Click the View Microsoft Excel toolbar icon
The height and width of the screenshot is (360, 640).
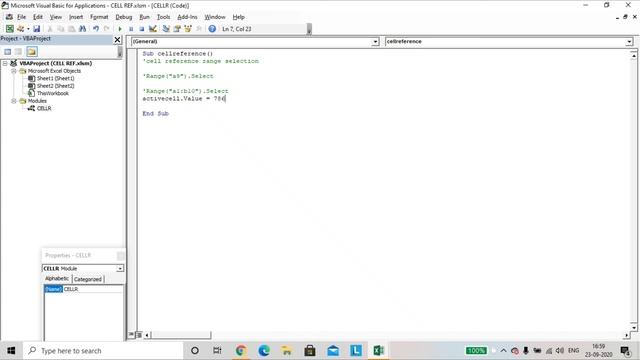pyautogui.click(x=9, y=29)
